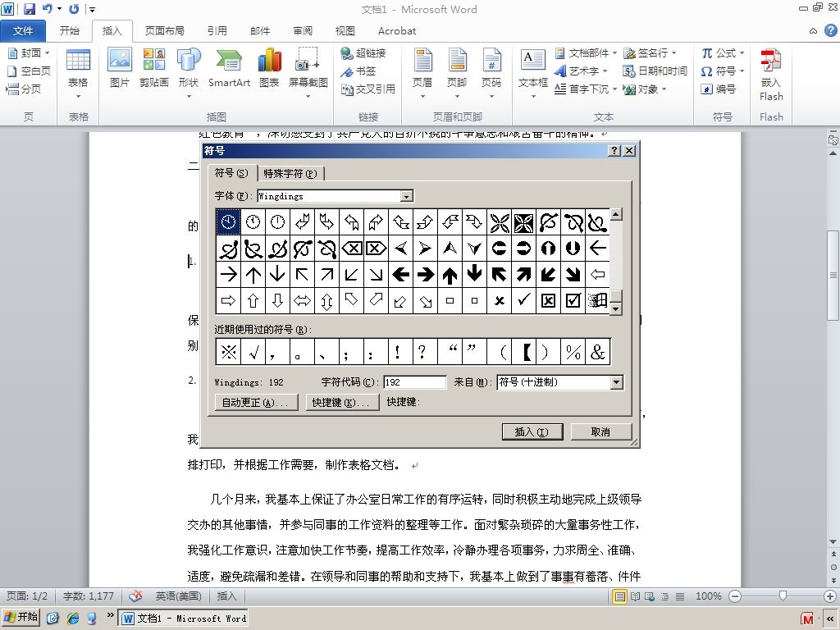The height and width of the screenshot is (630, 840).
Task: Expand the cover page (封面) dropdown
Action: tap(47, 53)
